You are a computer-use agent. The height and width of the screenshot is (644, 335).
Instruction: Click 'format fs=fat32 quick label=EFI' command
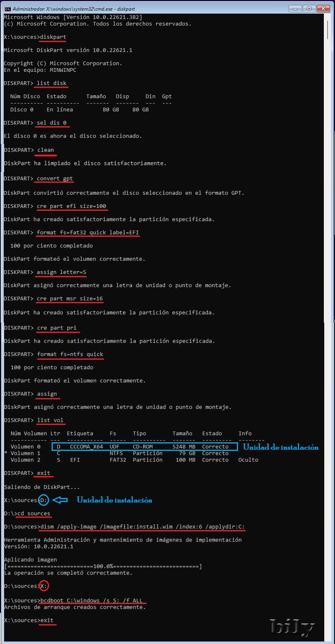coord(88,232)
